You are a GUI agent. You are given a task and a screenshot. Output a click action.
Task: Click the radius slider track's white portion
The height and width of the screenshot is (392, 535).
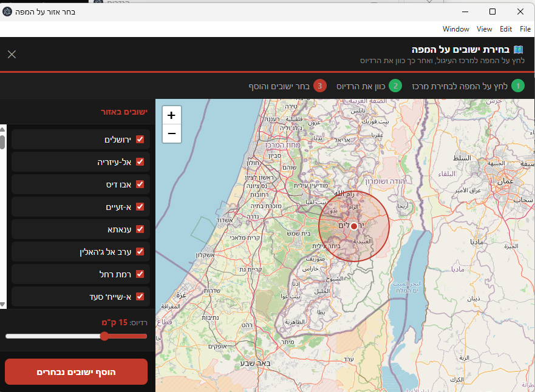[53, 336]
